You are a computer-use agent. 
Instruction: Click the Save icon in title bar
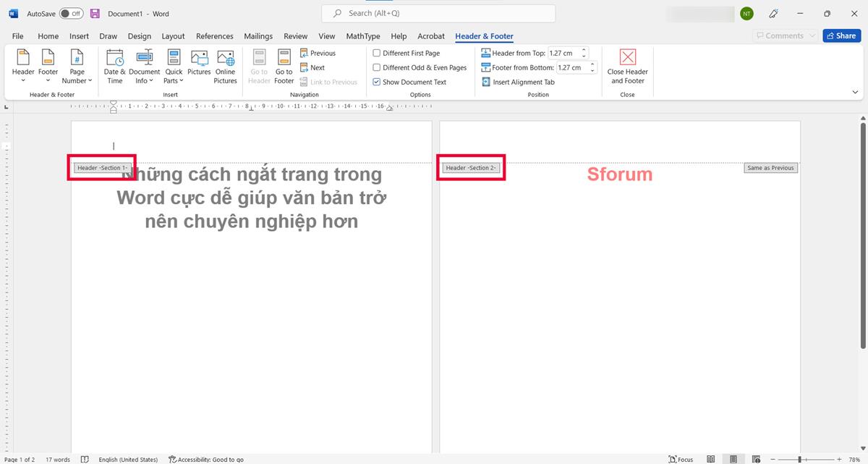pos(95,14)
